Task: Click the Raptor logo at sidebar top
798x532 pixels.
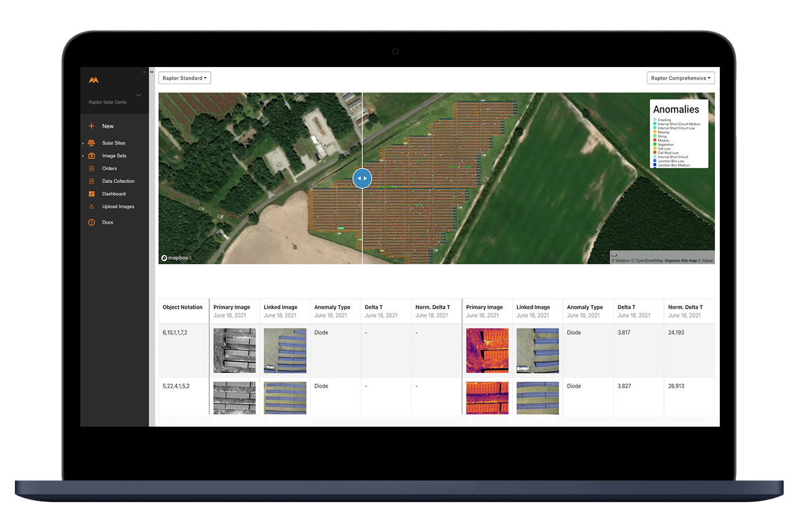Action: point(93,80)
